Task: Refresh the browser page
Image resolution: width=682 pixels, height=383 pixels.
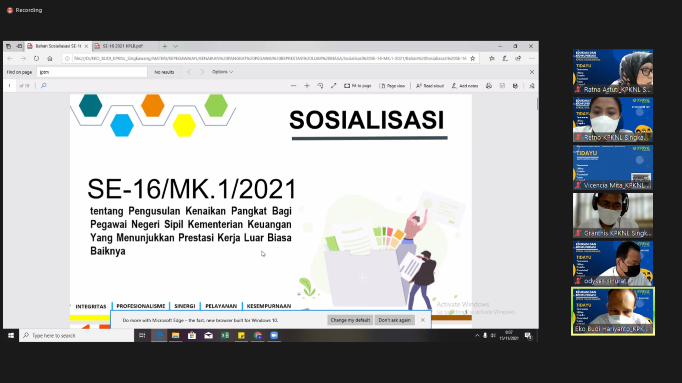Action: 37,58
